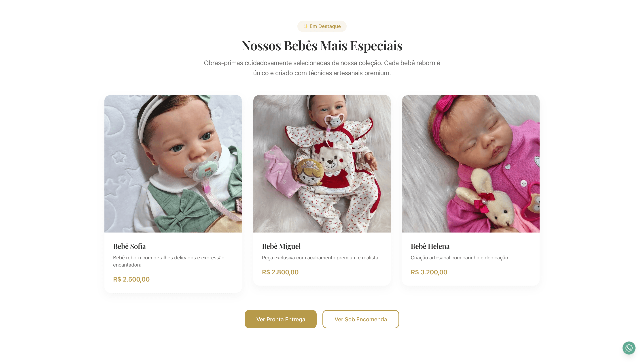Click the Bebê Miguel product title
This screenshot has height=363, width=644.
coord(281,246)
